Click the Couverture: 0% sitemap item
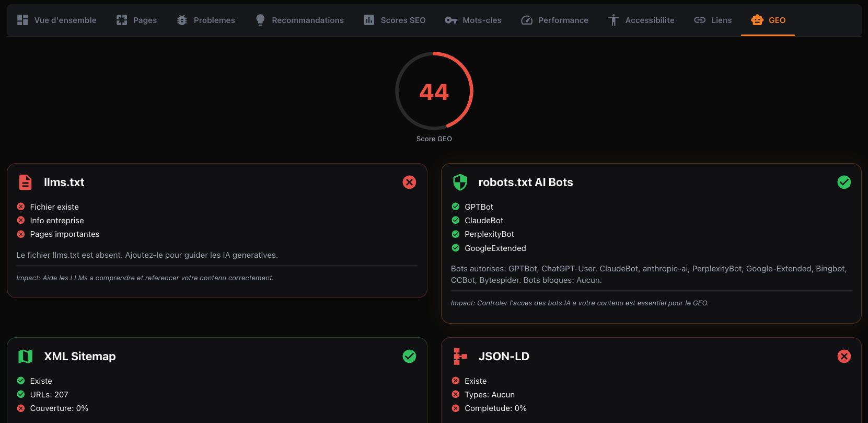Image resolution: width=868 pixels, height=423 pixels. [x=59, y=408]
